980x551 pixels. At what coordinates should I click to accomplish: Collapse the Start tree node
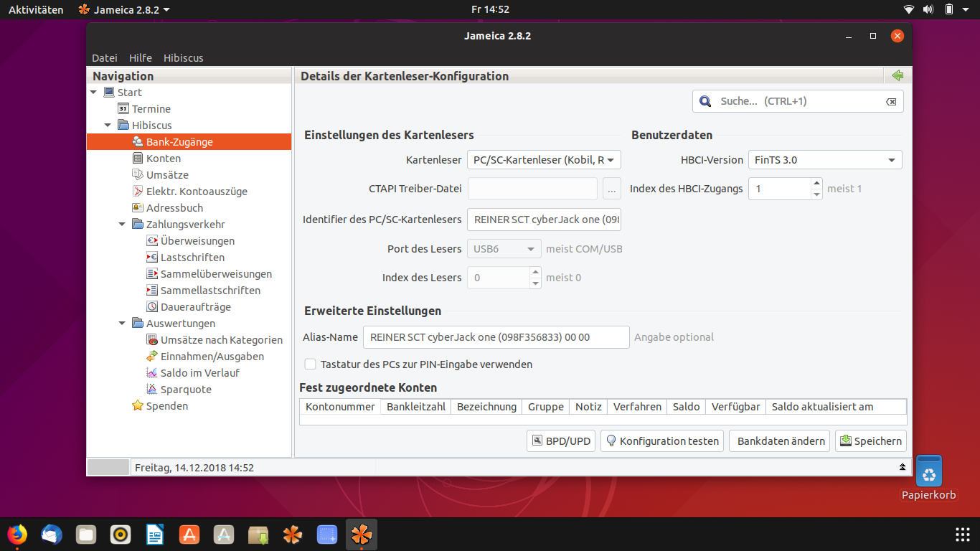click(x=93, y=93)
